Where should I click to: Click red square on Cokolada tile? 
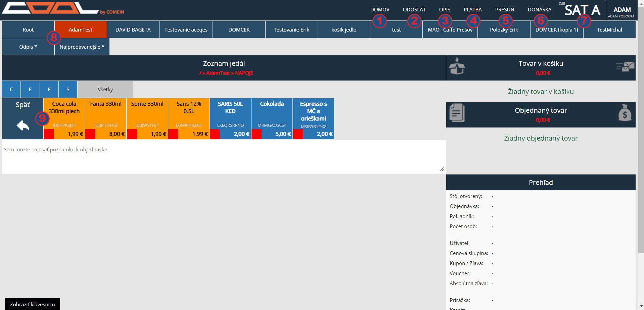click(x=257, y=134)
